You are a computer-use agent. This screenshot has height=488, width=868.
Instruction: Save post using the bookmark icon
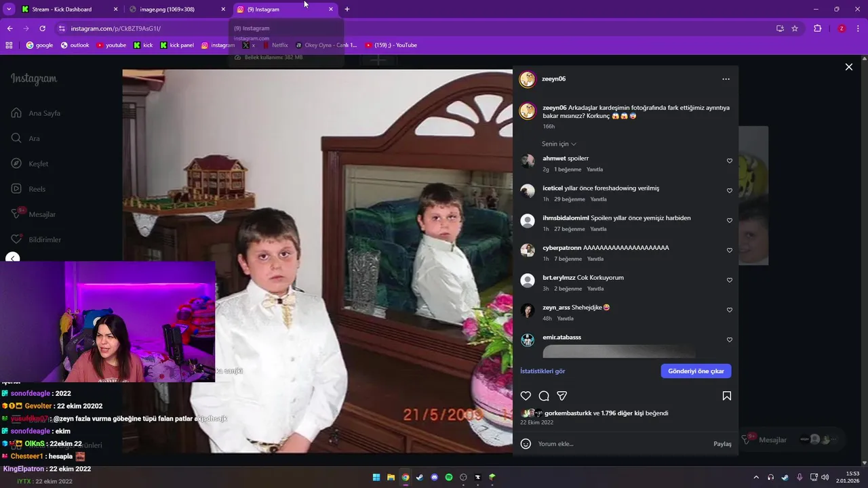[x=726, y=396]
